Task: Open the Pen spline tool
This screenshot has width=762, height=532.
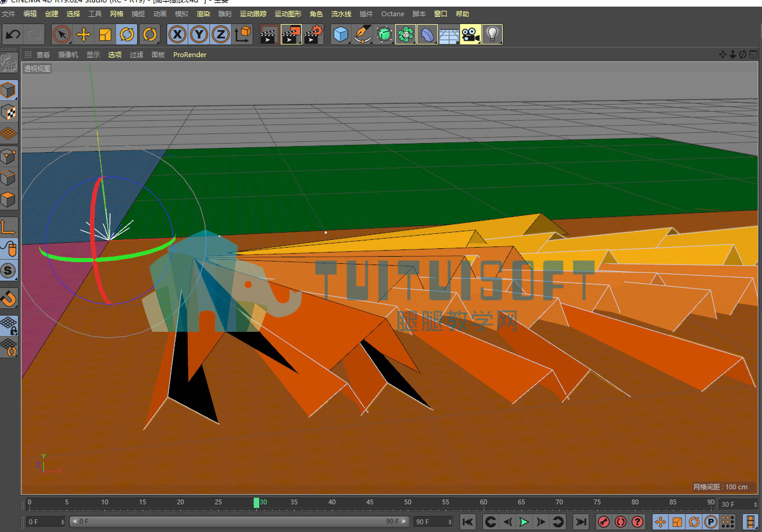Action: click(x=363, y=35)
